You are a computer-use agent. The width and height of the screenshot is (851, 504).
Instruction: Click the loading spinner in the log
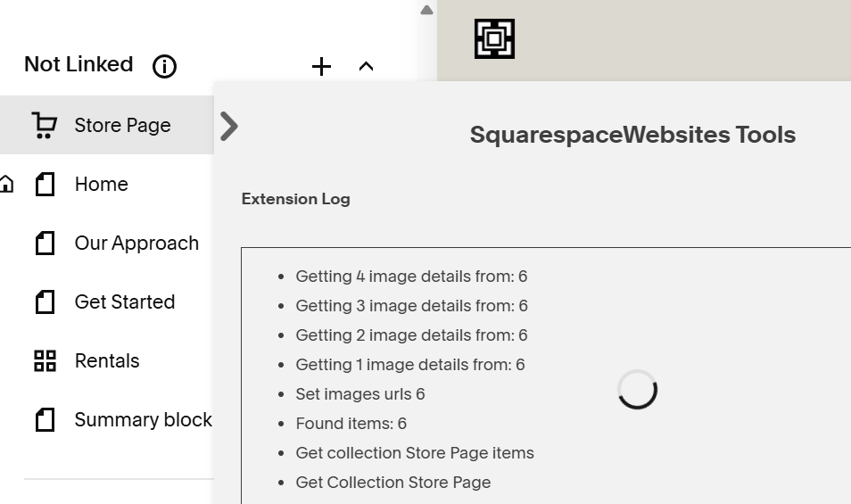tap(637, 390)
